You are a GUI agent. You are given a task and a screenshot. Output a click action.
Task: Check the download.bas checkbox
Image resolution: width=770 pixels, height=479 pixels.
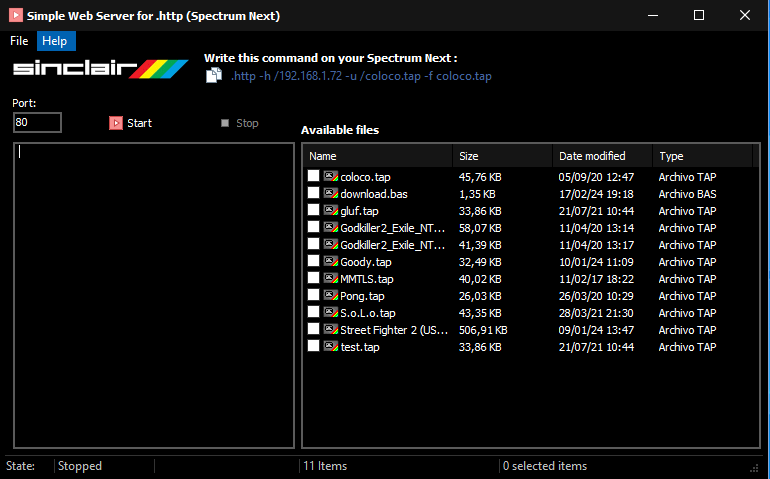[313, 193]
